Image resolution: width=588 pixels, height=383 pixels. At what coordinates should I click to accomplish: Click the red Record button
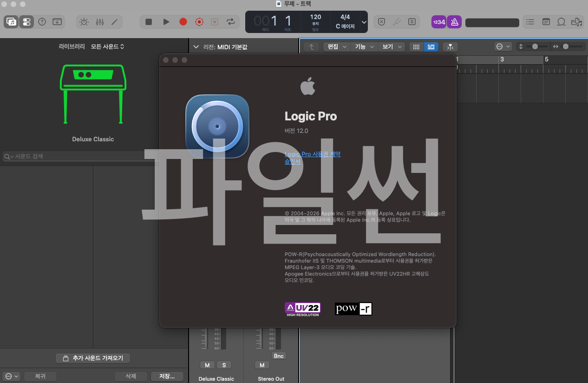tap(183, 22)
